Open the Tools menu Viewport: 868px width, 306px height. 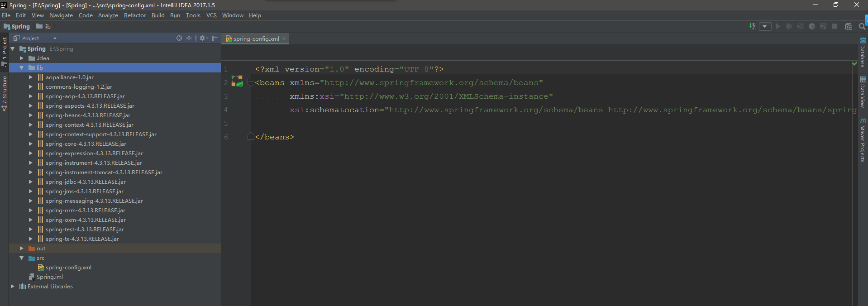(193, 15)
